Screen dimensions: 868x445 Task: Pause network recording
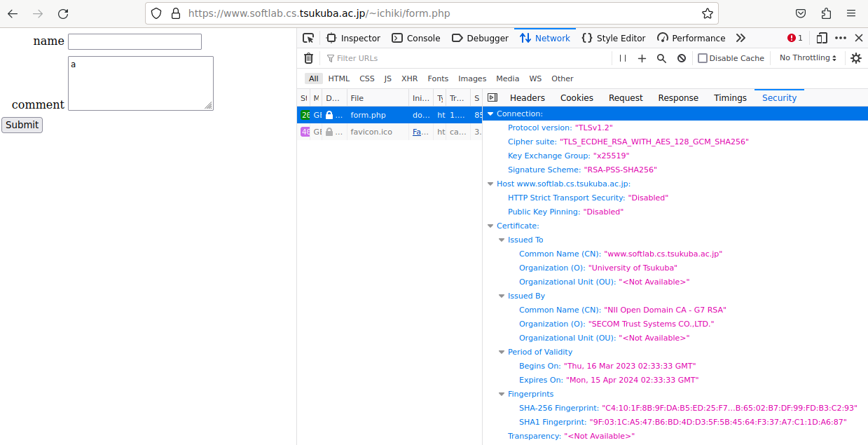tap(622, 58)
